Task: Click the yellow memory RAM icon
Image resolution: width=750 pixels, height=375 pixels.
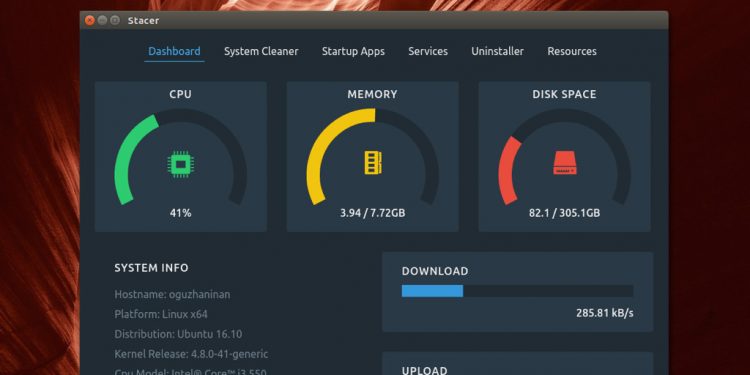Action: (x=373, y=163)
